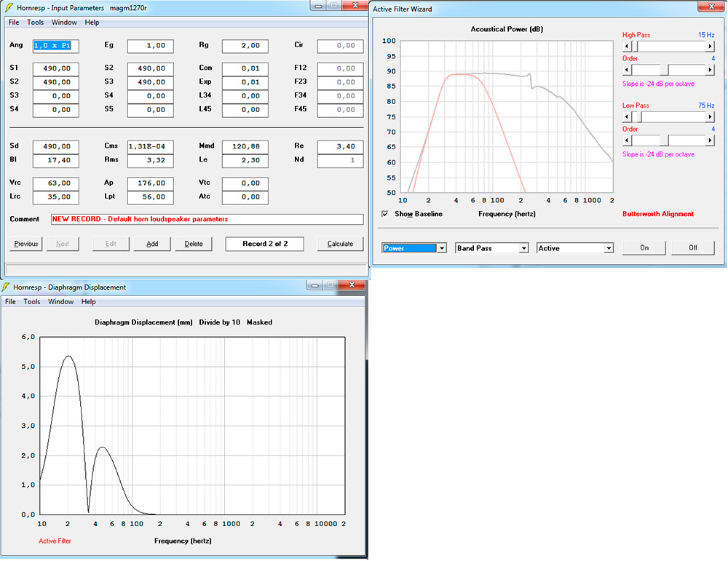Click the greyed-out Edit button
Viewport: 728px width, 561px height.
(111, 244)
